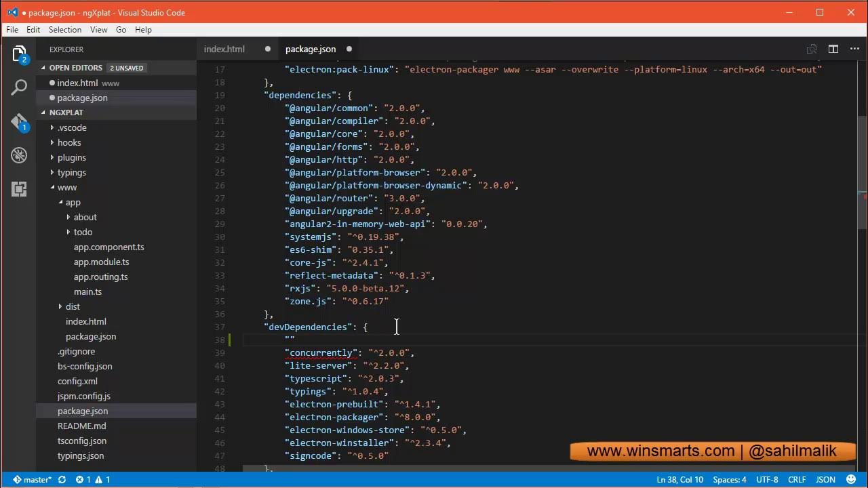Change line endings via CRLF indicator
Screen dimensions: 868x488
pyautogui.click(x=797, y=480)
